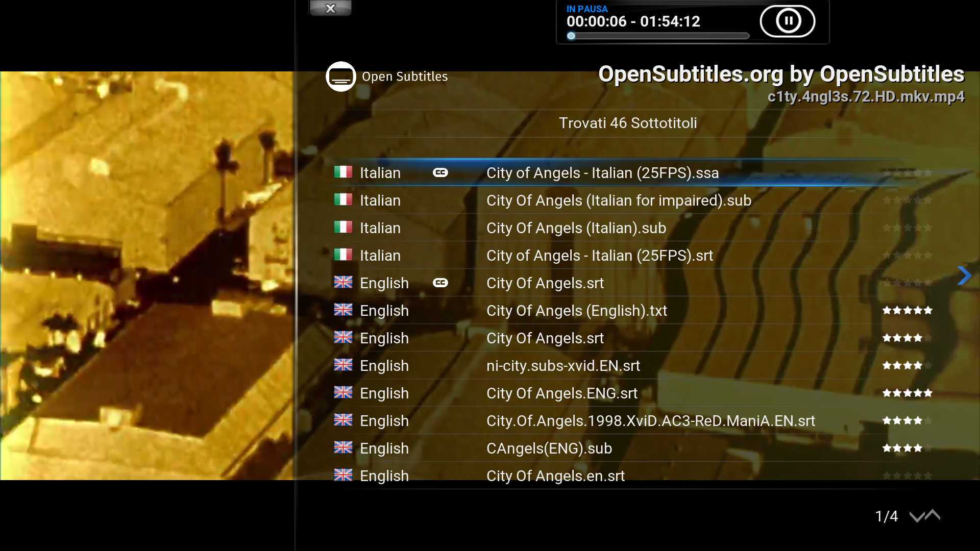The image size is (980, 551).
Task: Click the IN PAUSA status label
Action: 587,9
